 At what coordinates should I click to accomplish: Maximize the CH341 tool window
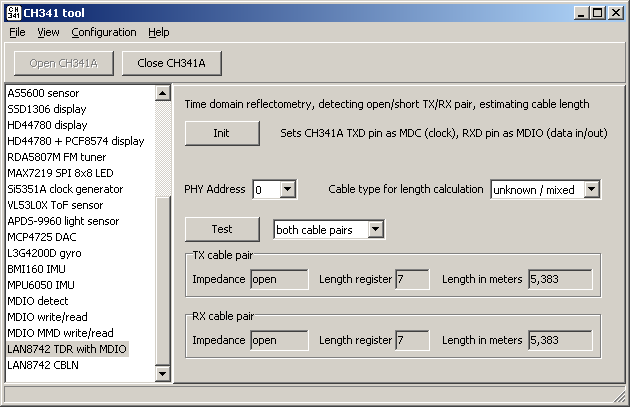click(597, 13)
